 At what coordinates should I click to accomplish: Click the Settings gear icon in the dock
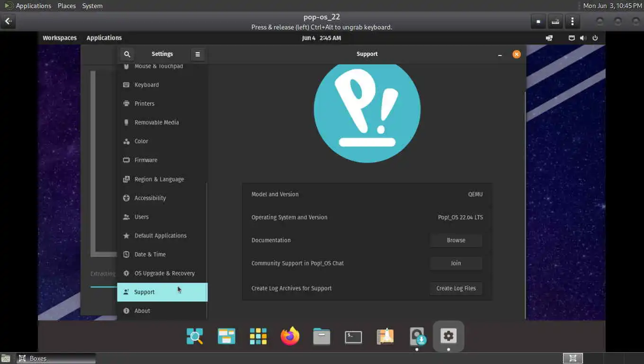click(x=448, y=336)
